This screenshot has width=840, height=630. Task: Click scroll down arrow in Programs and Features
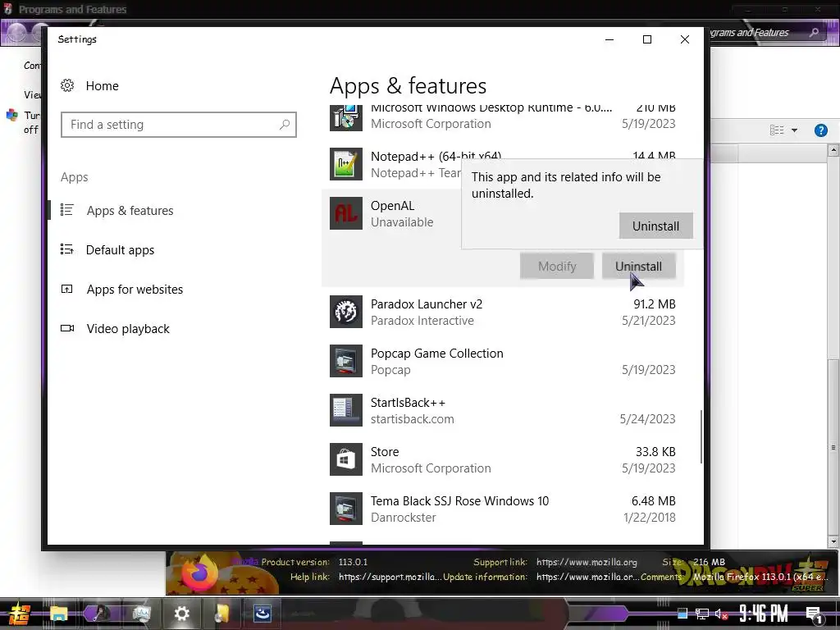coord(833,542)
